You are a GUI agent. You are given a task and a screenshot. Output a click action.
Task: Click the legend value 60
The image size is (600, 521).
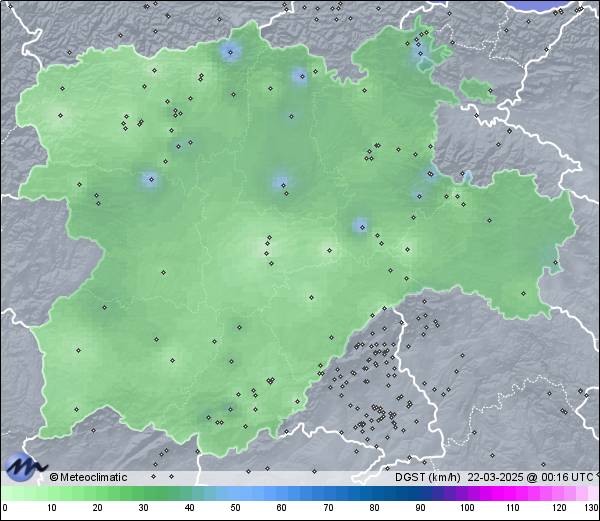[x=282, y=508]
